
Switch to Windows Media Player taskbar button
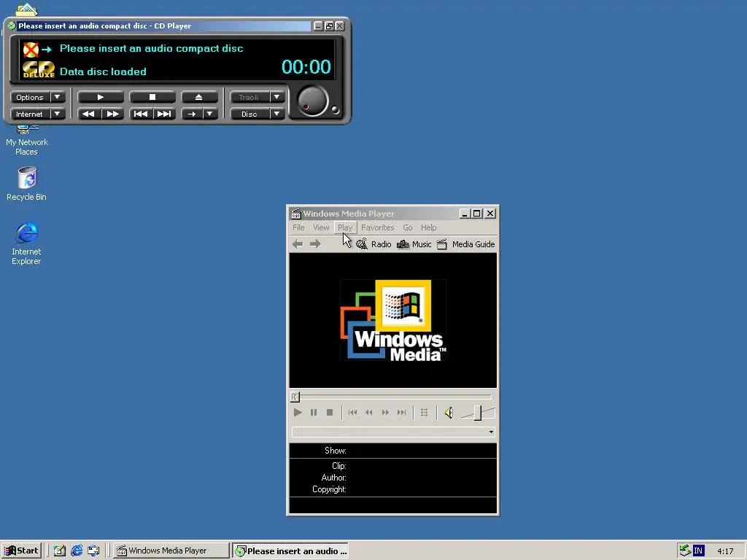171,551
